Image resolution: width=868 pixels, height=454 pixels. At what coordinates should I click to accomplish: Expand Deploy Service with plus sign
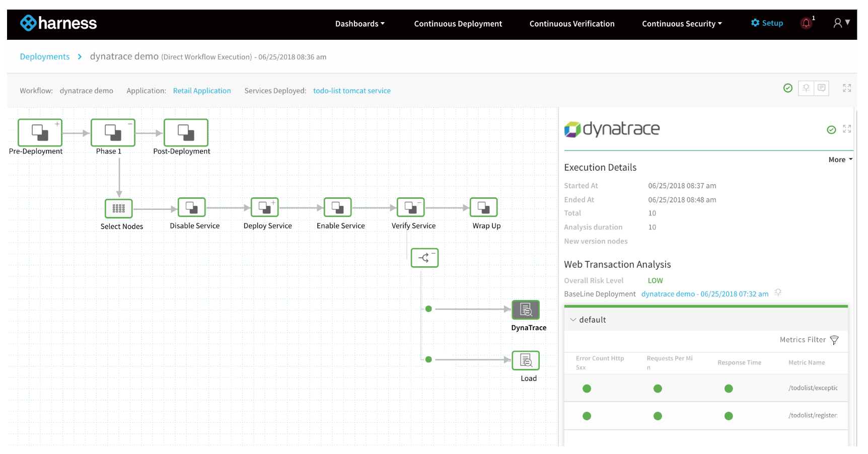tap(273, 202)
